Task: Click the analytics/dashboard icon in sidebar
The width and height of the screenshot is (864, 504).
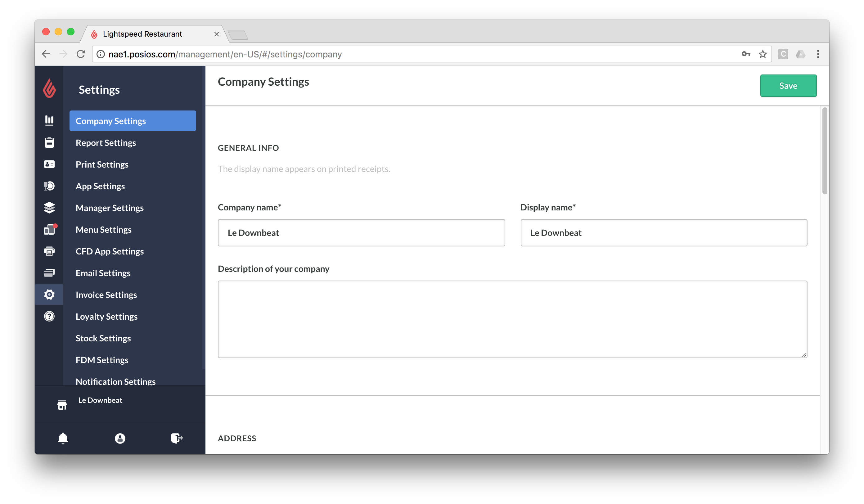Action: (x=49, y=120)
